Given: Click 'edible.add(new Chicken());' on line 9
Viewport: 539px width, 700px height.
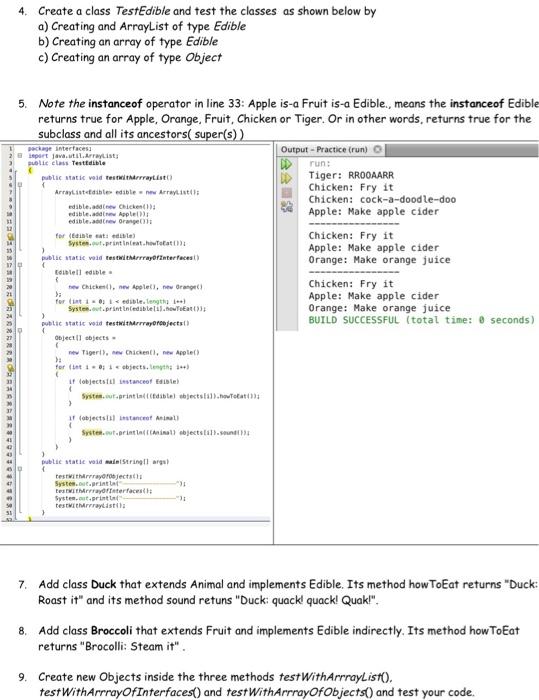Looking at the screenshot, I should (112, 207).
